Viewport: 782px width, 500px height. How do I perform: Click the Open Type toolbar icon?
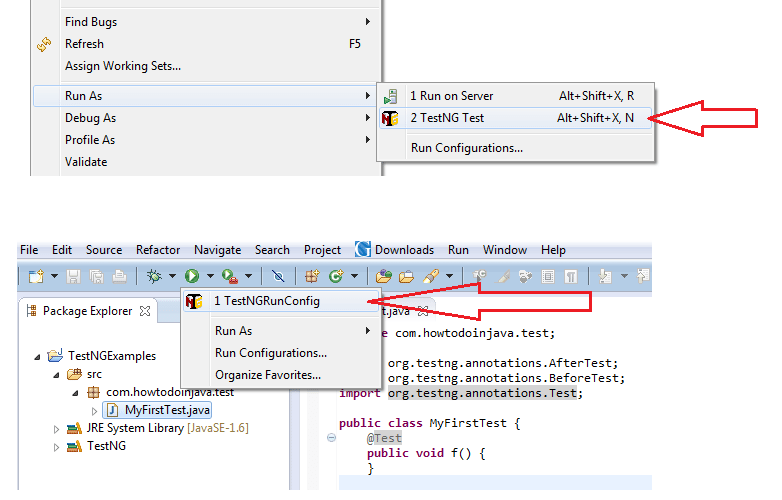pos(384,276)
